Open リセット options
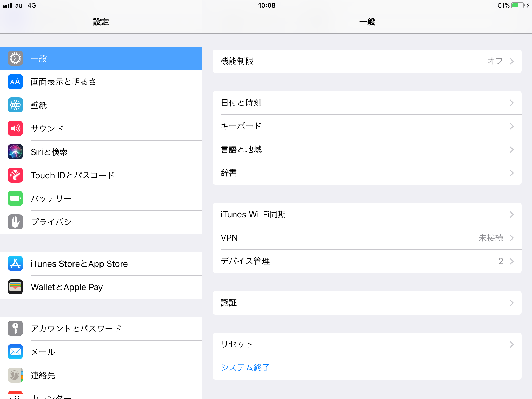The height and width of the screenshot is (399, 532). (x=367, y=344)
